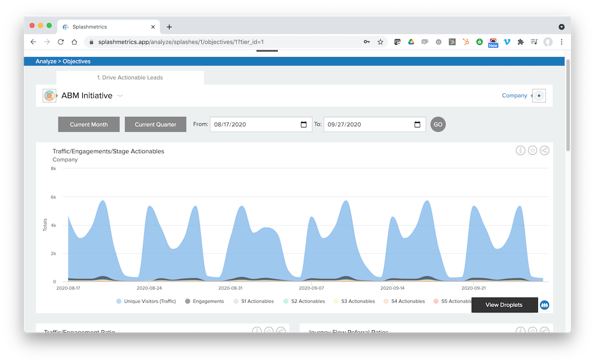Click the '2020-08-24' x-axis label
Viewport: 595px width, 364px height.
[x=150, y=288]
